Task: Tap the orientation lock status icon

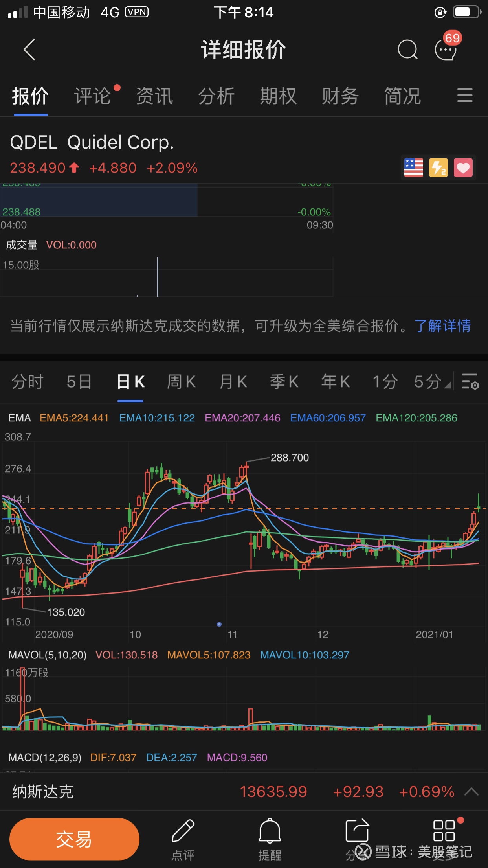Action: point(440,12)
